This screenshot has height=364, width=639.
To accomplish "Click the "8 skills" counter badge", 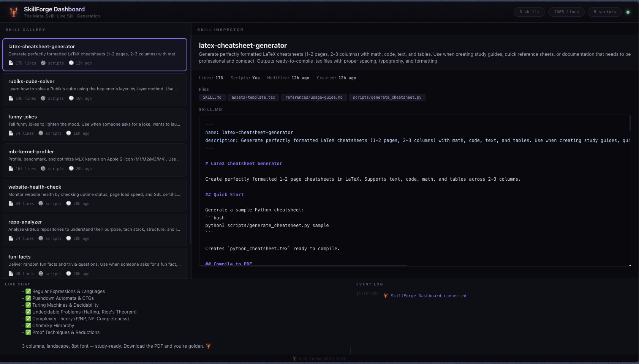I will point(529,12).
